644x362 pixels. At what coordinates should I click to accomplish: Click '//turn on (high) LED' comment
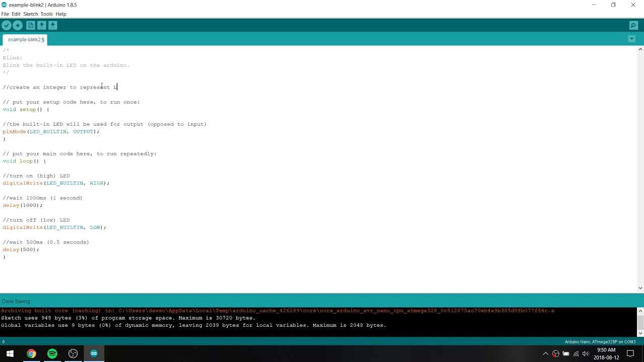pyautogui.click(x=36, y=175)
